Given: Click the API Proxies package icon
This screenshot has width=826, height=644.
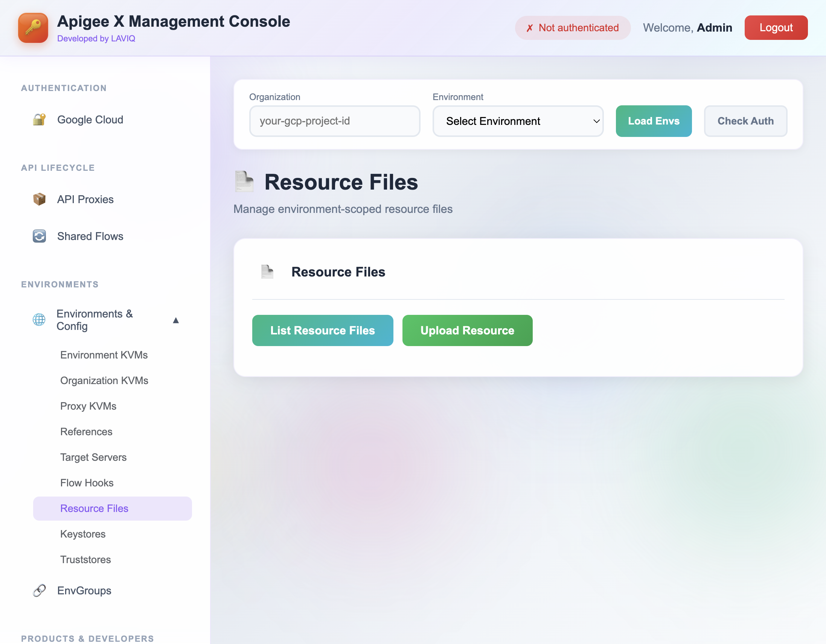Looking at the screenshot, I should tap(39, 199).
